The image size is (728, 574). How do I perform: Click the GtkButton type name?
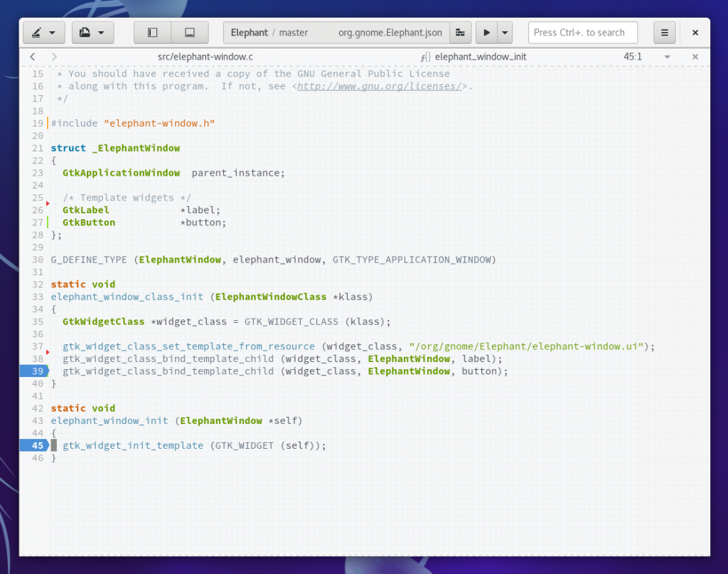click(89, 223)
